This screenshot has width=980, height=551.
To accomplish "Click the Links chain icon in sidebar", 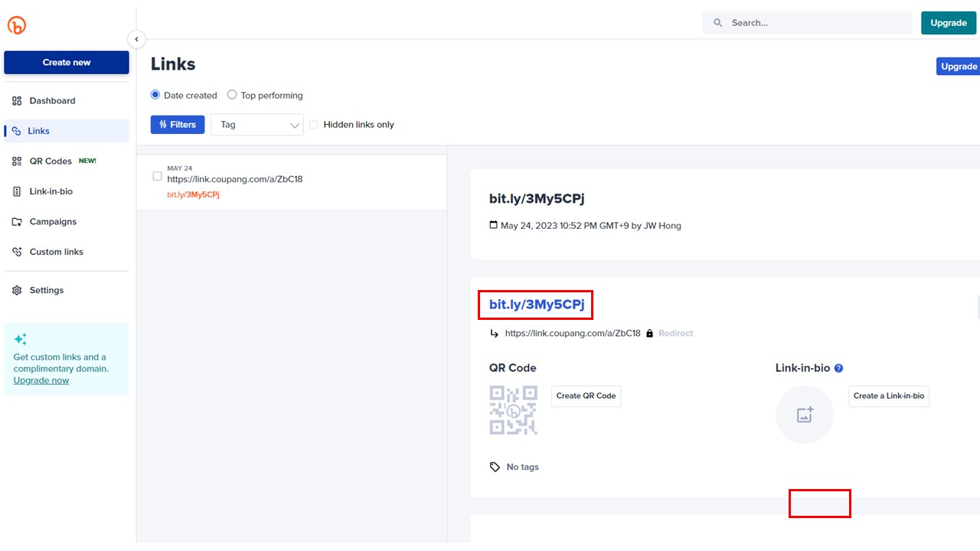I will (17, 131).
